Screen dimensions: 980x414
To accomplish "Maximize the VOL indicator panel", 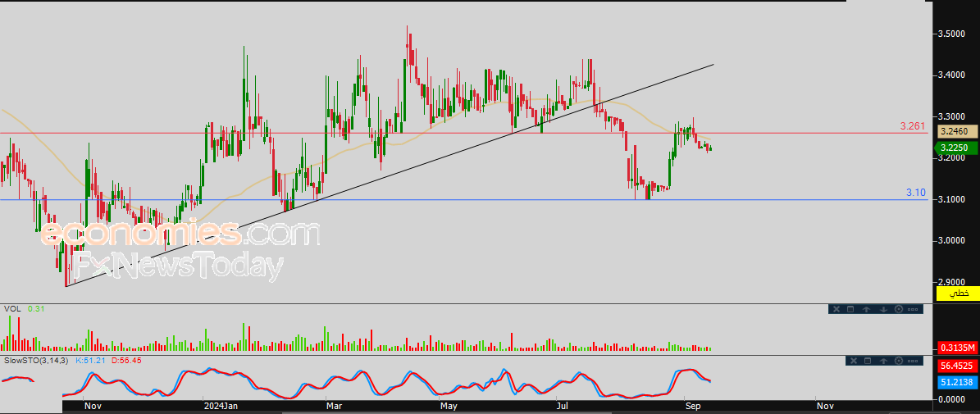I will point(850,309).
